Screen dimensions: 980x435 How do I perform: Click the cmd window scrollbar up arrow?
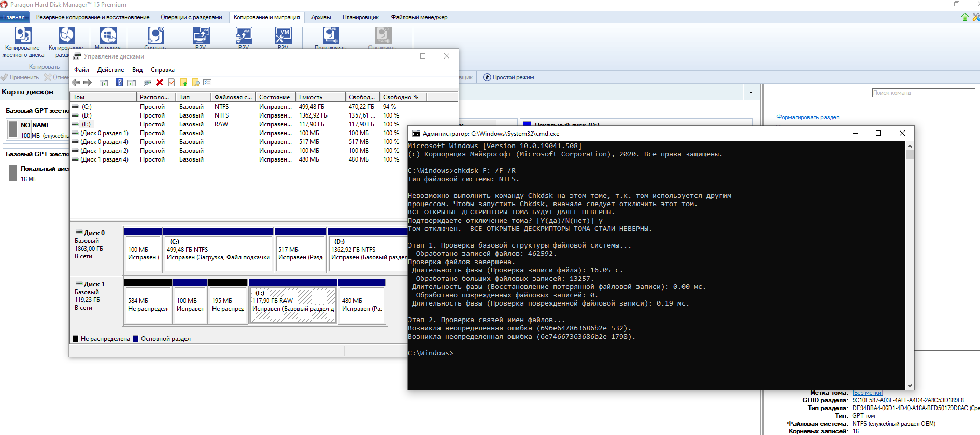[x=910, y=146]
